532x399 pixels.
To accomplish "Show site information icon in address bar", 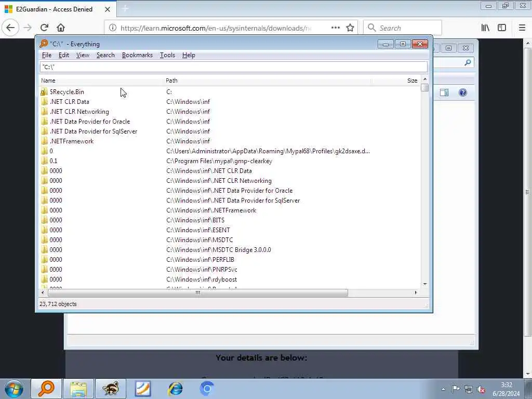I will pyautogui.click(x=113, y=28).
